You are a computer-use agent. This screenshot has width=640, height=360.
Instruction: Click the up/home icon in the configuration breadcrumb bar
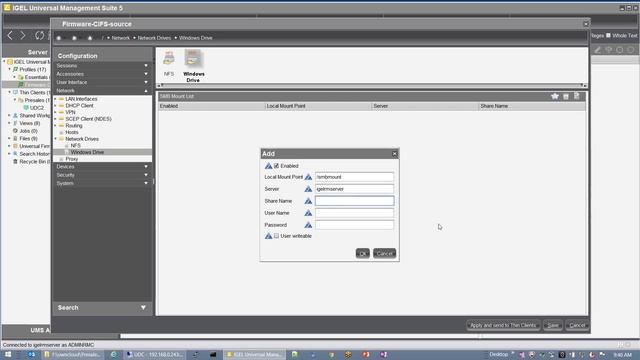[x=90, y=38]
